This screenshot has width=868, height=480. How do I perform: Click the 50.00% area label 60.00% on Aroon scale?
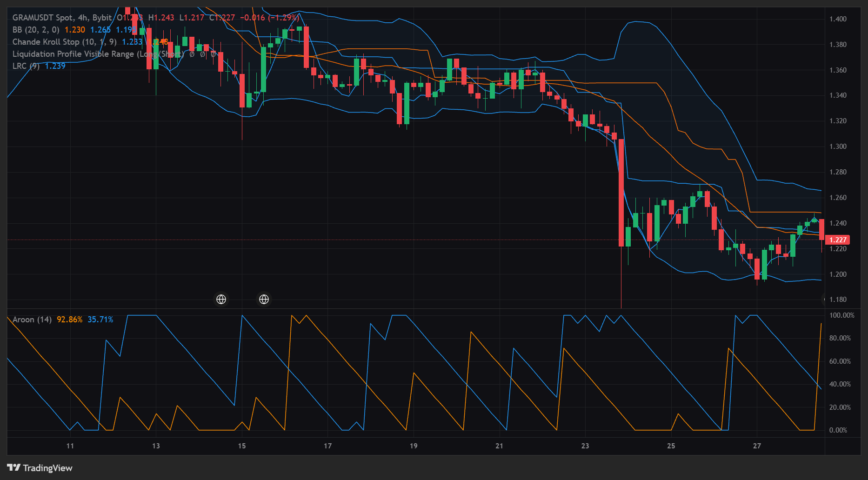[840, 361]
